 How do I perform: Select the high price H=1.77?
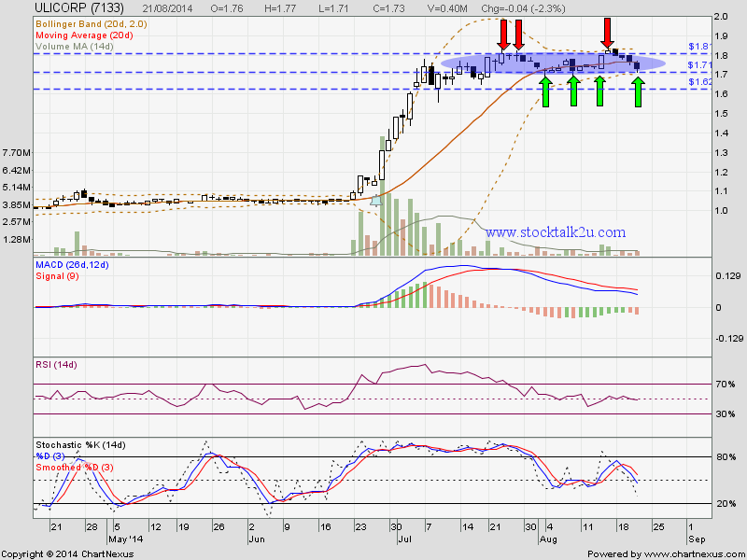(x=280, y=8)
